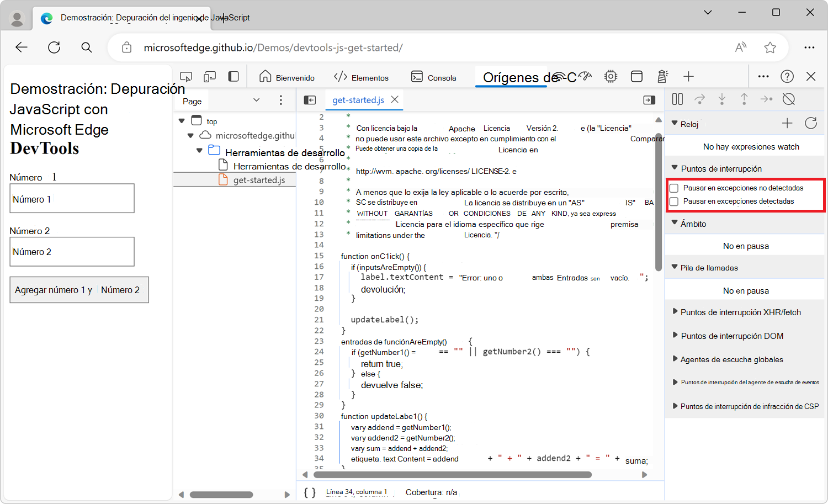Select the Orígenes tab
This screenshot has height=504, width=828.
point(511,77)
